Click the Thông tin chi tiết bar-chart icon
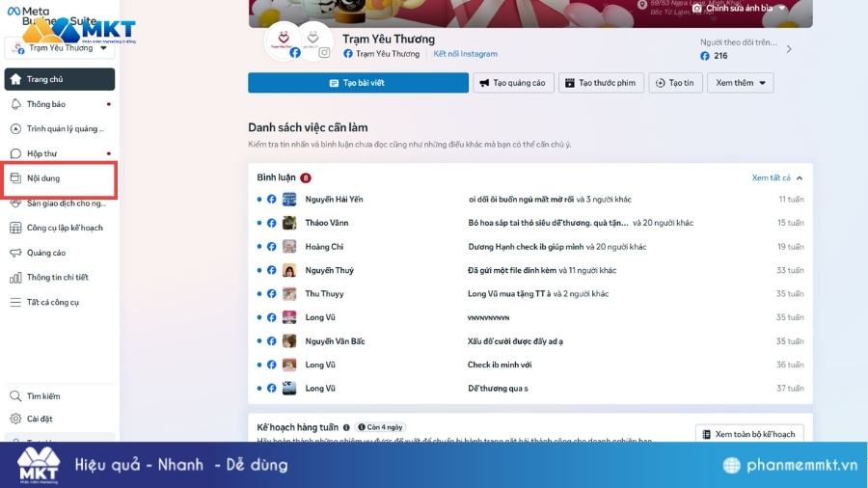This screenshot has height=488, width=868. (x=15, y=277)
